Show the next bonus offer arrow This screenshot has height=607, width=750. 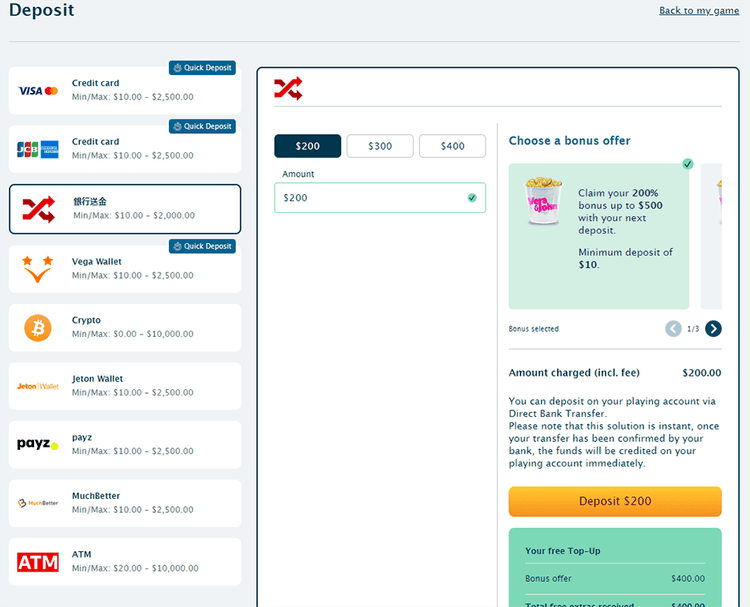coord(713,329)
